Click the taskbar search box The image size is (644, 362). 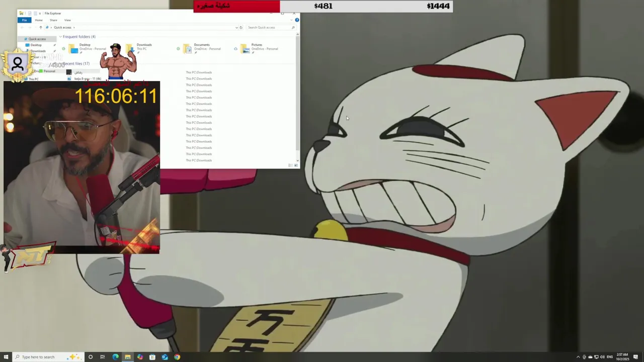[x=48, y=357]
